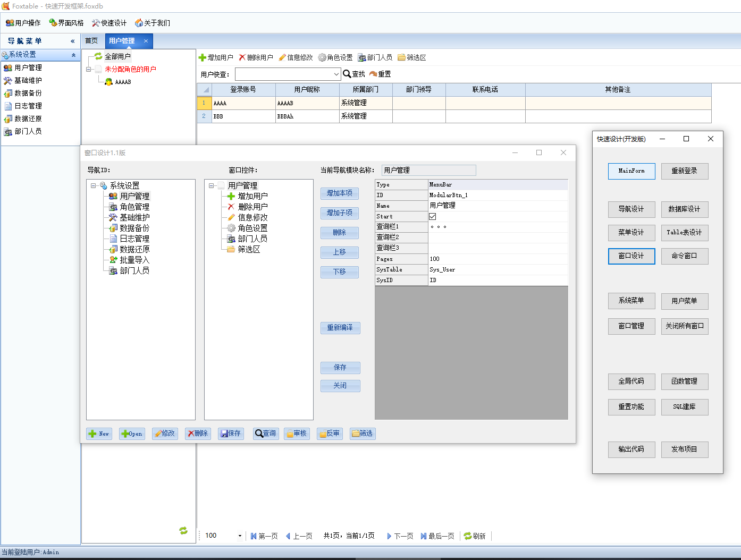Select 筛选区 in the 窗口控件 tree
741x560 pixels.
click(249, 249)
